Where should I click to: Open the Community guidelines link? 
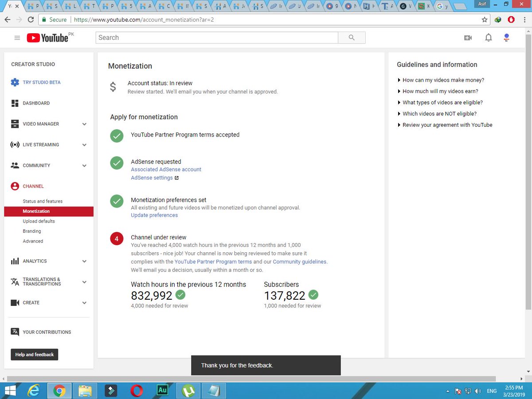coord(300,262)
